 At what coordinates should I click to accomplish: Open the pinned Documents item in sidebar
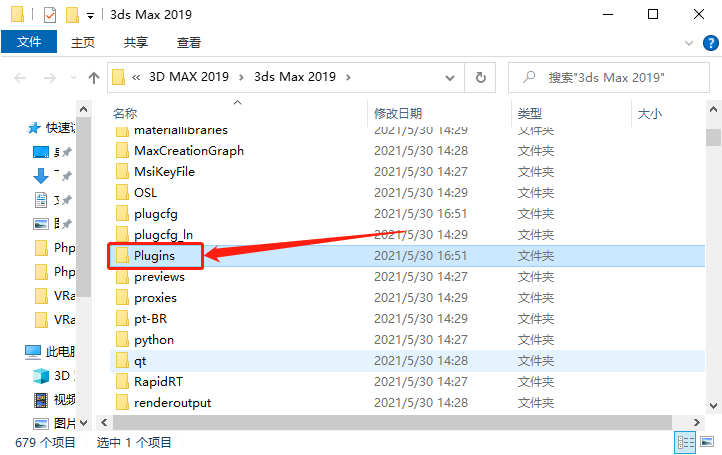tap(41, 200)
